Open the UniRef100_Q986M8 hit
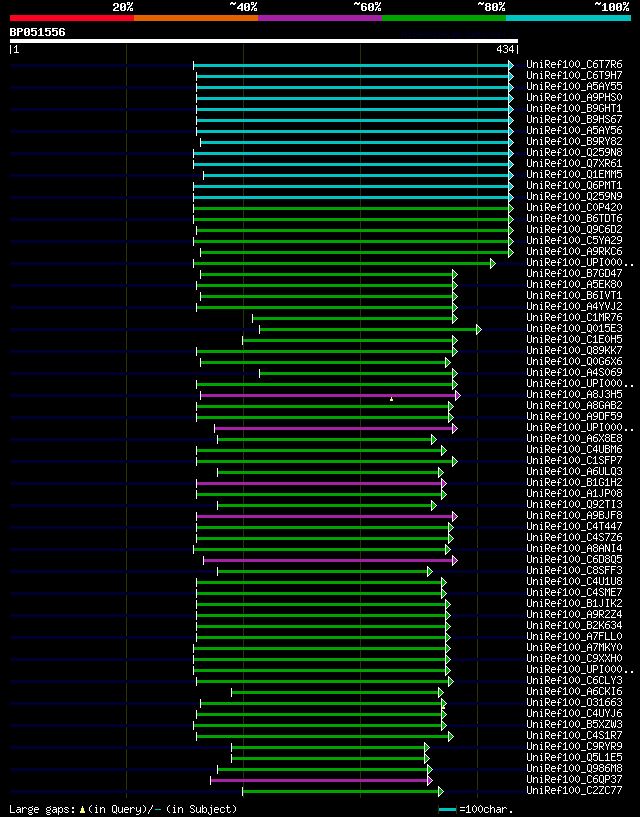This screenshot has height=817, width=640. (x=574, y=769)
